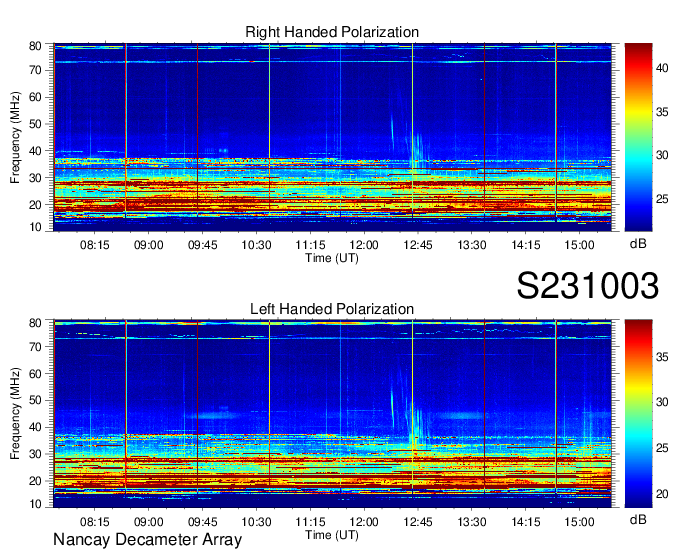This screenshot has height=552, width=680.
Task: Click the "14:15" tick on Right Handed plot
Action: tap(526, 245)
